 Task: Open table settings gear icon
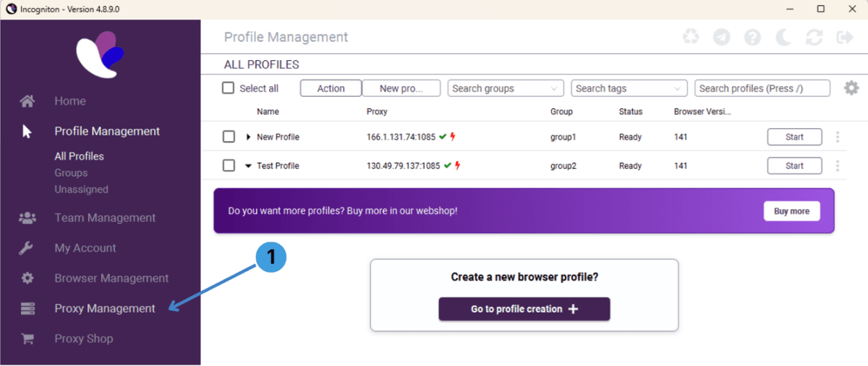click(x=851, y=88)
